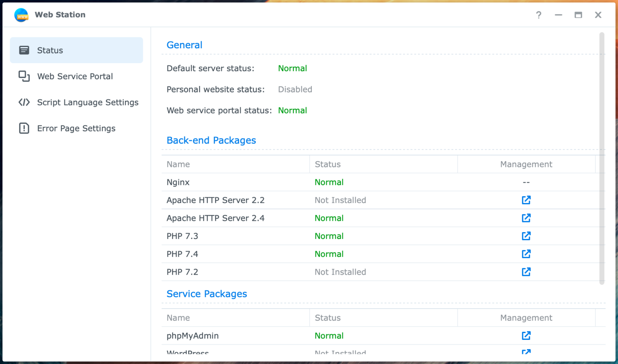Open management for PHP 7.4
618x364 pixels.
coord(526,254)
